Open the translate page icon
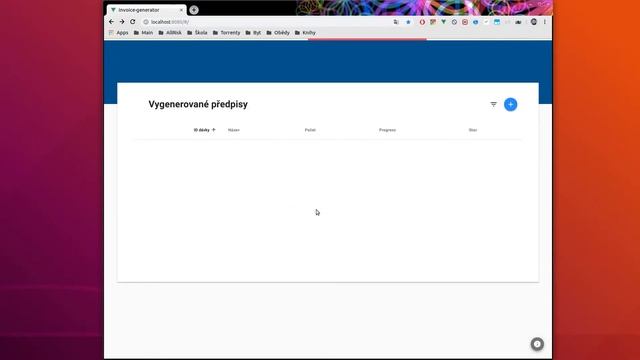This screenshot has width=640, height=360. tap(396, 22)
